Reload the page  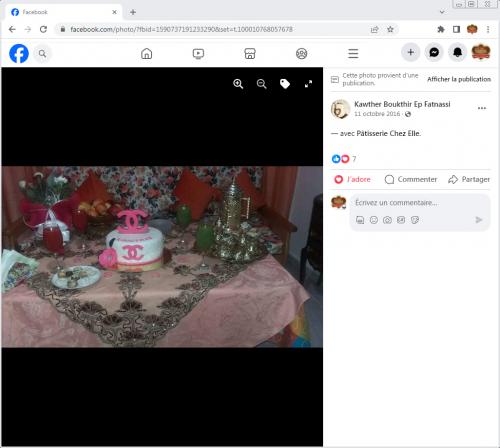[43, 29]
